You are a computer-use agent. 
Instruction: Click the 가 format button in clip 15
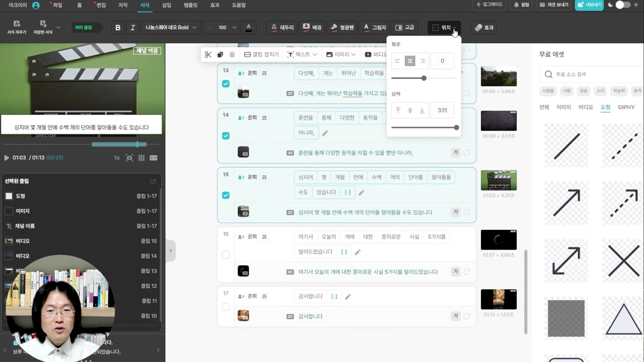[x=456, y=212]
